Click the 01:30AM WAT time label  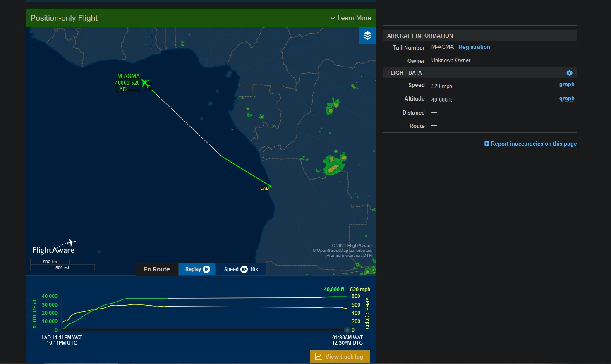[x=347, y=338]
